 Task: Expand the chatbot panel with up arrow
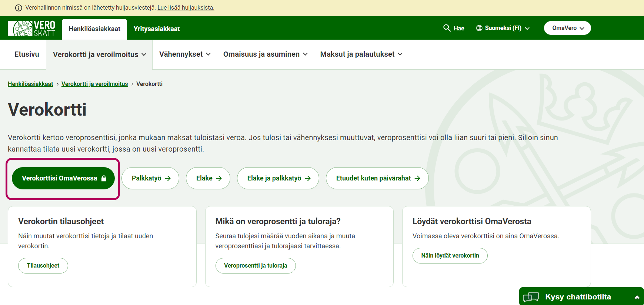pos(637,297)
